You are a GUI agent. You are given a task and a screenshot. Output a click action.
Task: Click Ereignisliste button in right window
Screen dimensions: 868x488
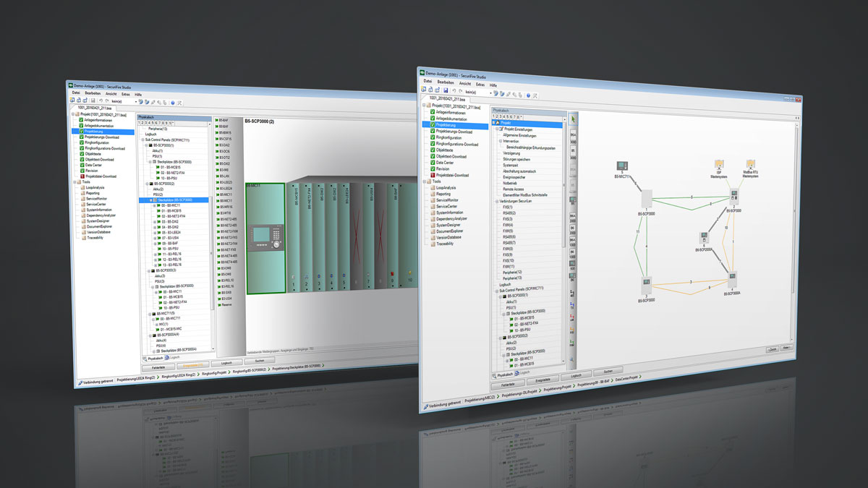pos(543,380)
